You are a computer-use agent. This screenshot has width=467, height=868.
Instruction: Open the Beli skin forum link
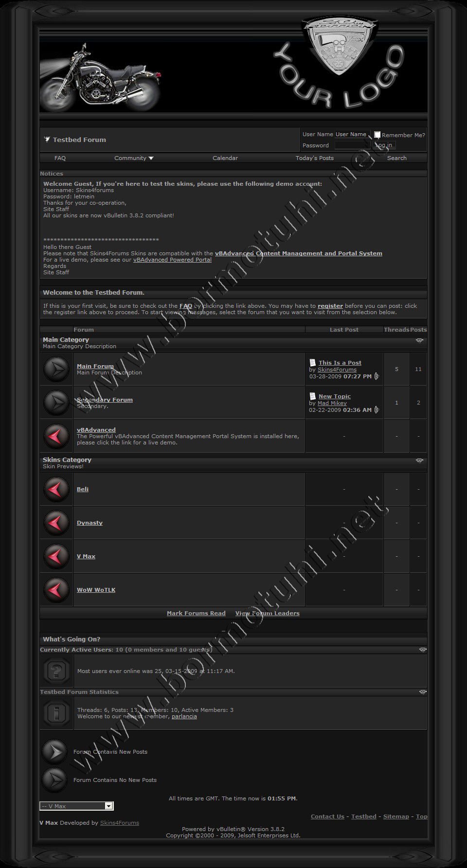83,489
